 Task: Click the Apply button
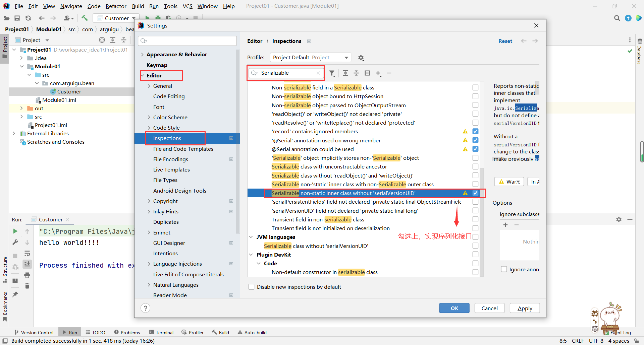524,308
